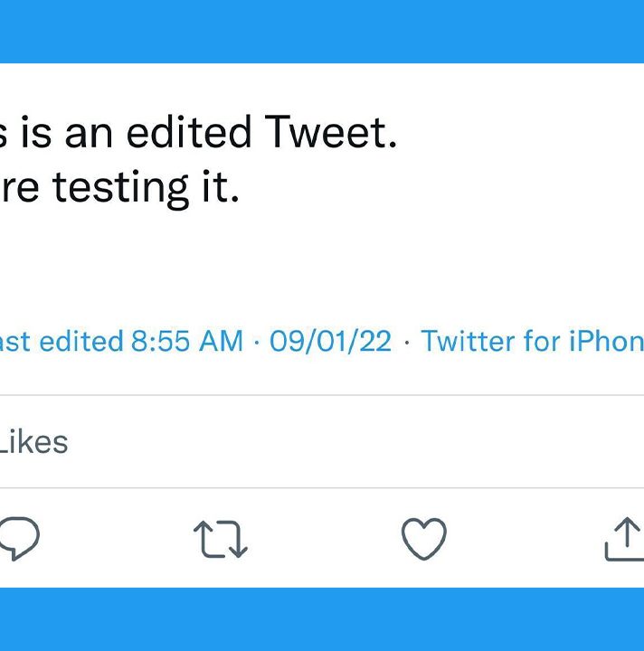Screen dimensions: 644x651
Task: Like the Tweet with the heart icon
Action: point(424,539)
